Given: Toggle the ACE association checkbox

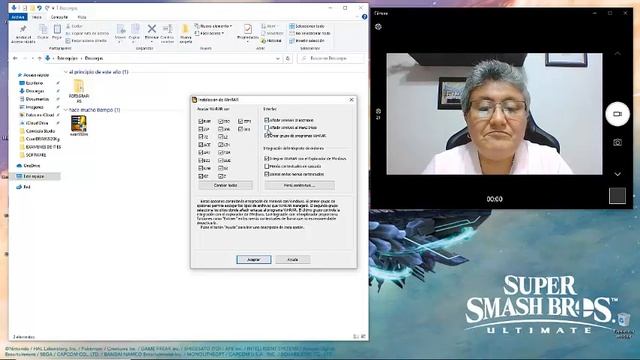Looking at the screenshot, I should (x=201, y=145).
